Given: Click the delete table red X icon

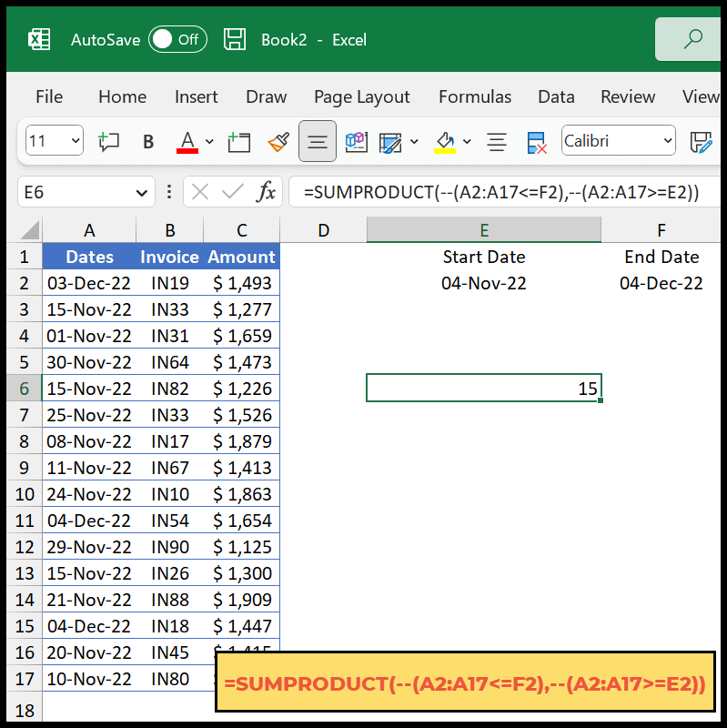Looking at the screenshot, I should click(x=537, y=142).
